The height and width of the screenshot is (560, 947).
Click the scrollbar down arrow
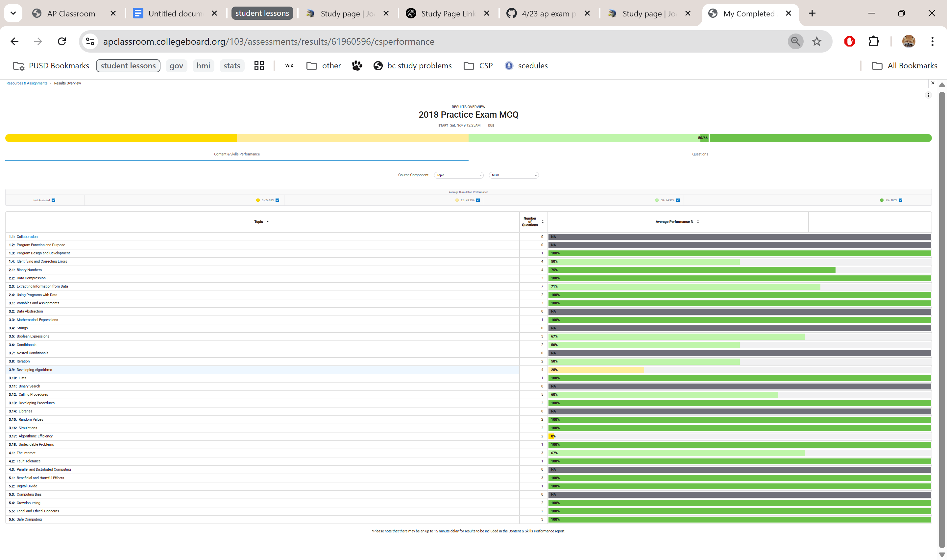942,555
